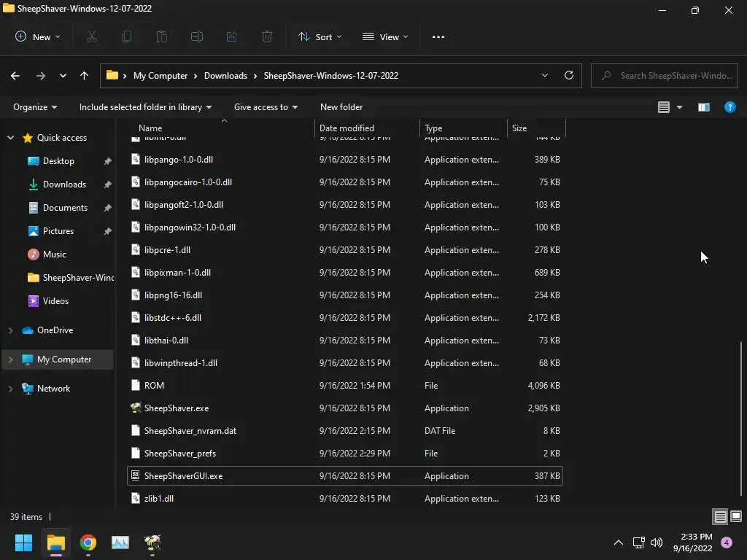747x560 pixels.
Task: Click the Rename icon in toolbar
Action: click(x=197, y=36)
